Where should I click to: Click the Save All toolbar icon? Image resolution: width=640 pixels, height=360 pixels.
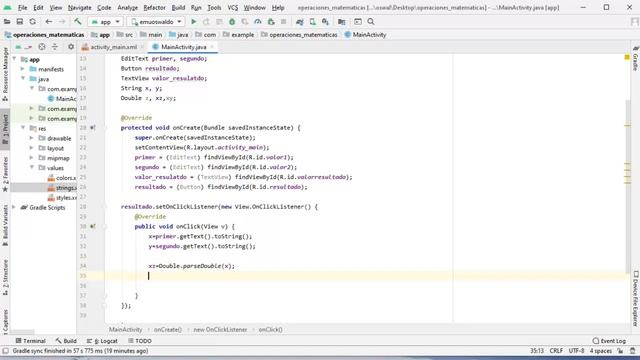[x=20, y=22]
